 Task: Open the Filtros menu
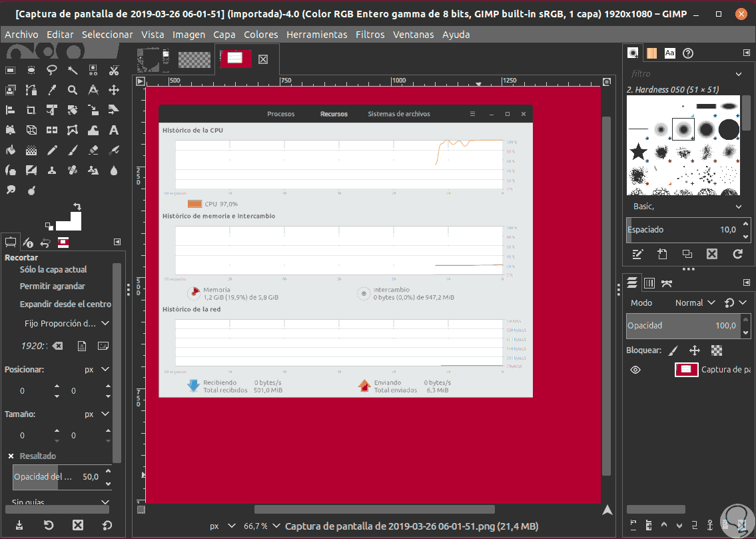[370, 35]
